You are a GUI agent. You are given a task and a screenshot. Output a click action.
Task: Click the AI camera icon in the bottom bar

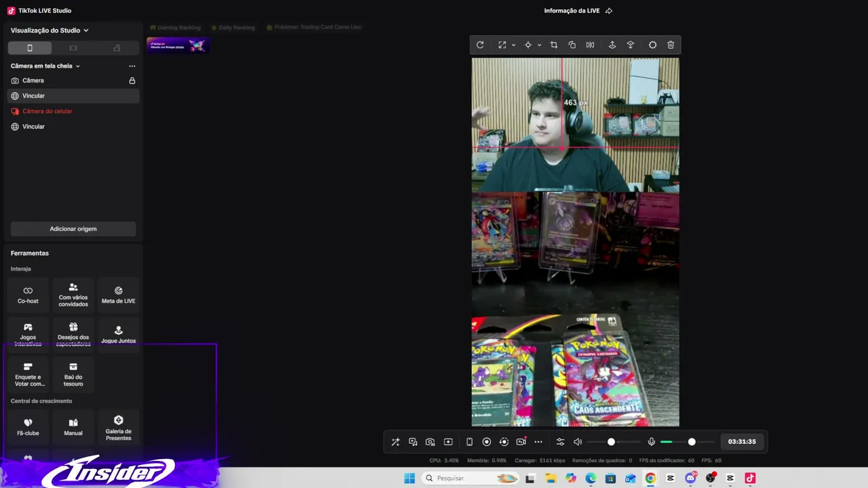point(430,442)
